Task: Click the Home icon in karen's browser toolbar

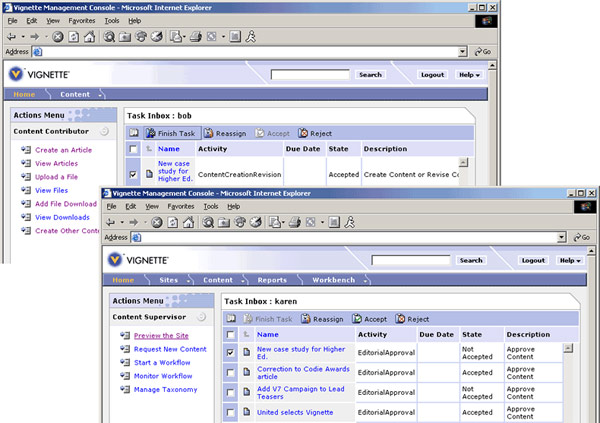Action: pos(188,222)
